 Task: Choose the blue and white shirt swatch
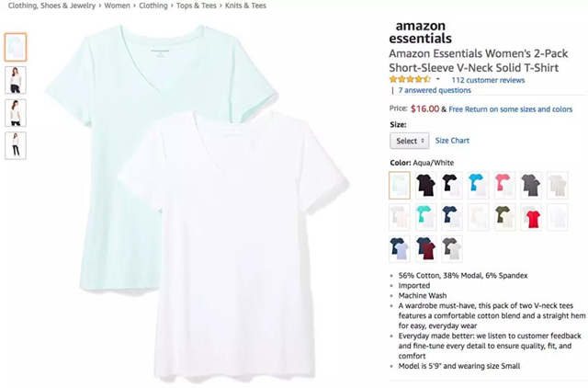tap(479, 186)
